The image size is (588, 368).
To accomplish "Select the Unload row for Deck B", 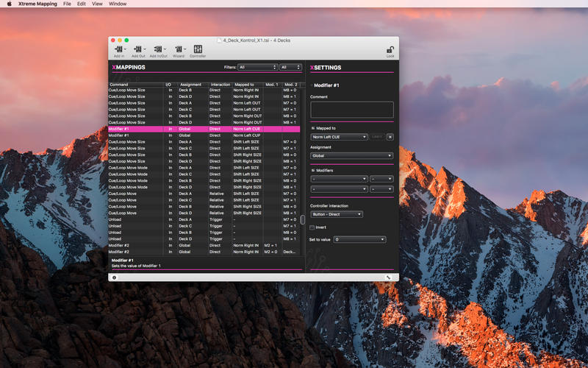I will 204,233.
